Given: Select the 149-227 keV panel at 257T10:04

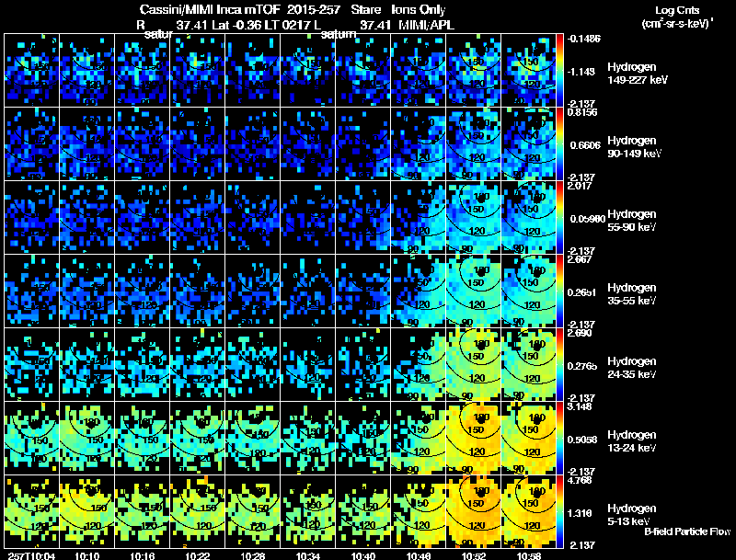Looking at the screenshot, I should pyautogui.click(x=32, y=71).
